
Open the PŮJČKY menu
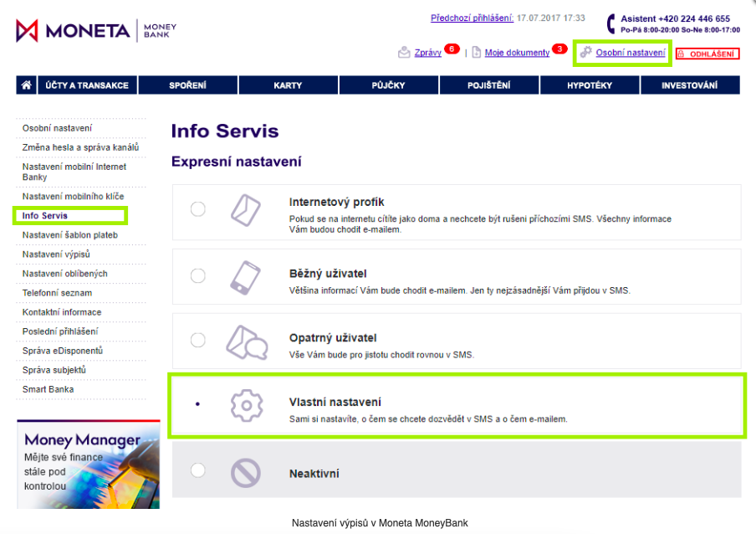pyautogui.click(x=389, y=85)
